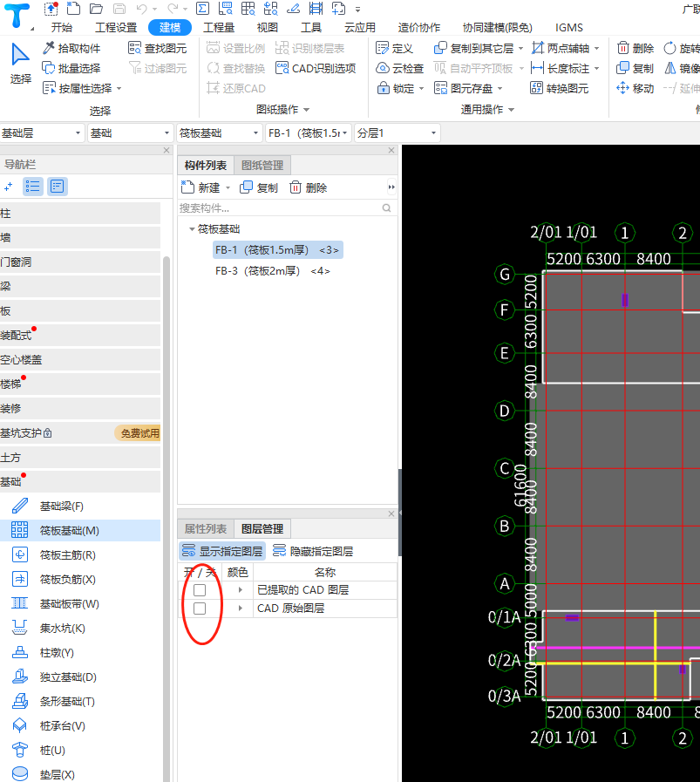Viewport: 700px width, 782px height.
Task: Select 筏板主筋(R) in navigation
Action: pyautogui.click(x=80, y=555)
